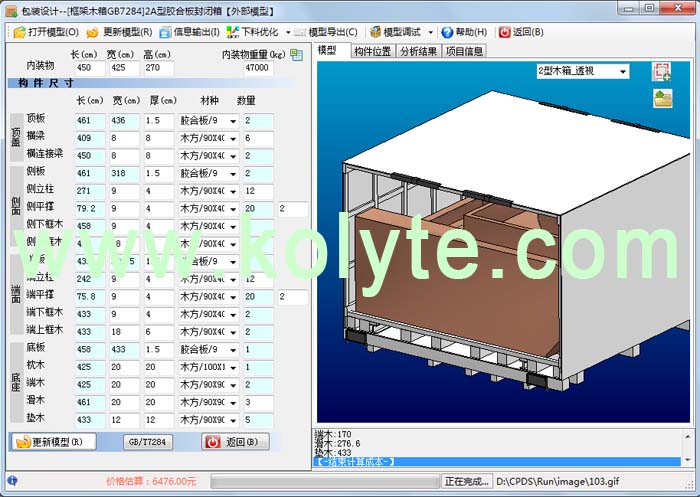Click 横梁 length field 409
The width and height of the screenshot is (700, 497).
pyautogui.click(x=90, y=138)
